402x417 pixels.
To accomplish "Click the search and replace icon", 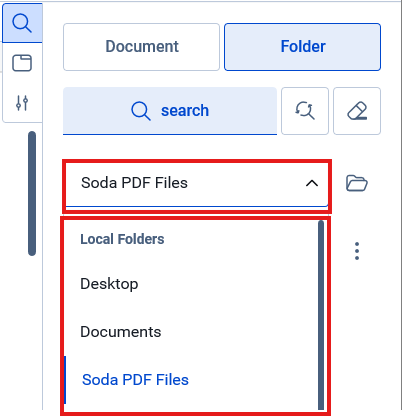I will pos(305,111).
